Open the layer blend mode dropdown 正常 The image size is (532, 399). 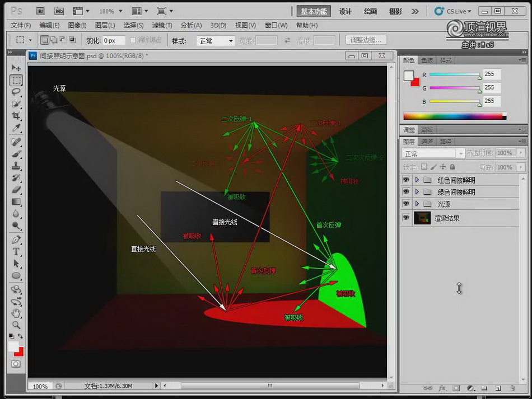(434, 153)
